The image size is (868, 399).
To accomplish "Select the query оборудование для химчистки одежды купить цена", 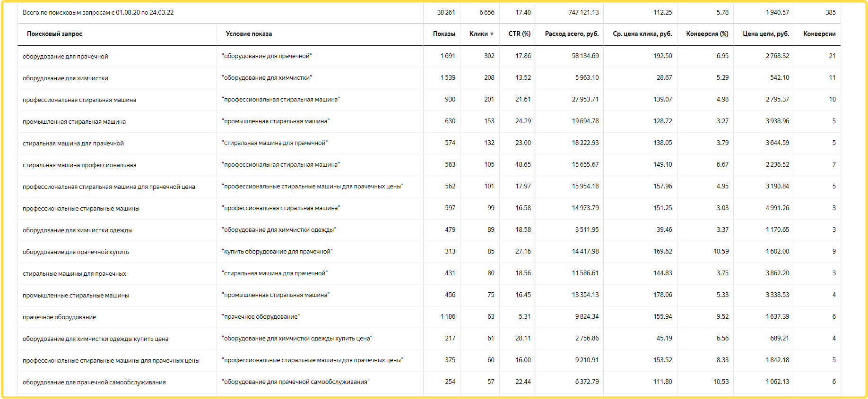I will (x=95, y=339).
